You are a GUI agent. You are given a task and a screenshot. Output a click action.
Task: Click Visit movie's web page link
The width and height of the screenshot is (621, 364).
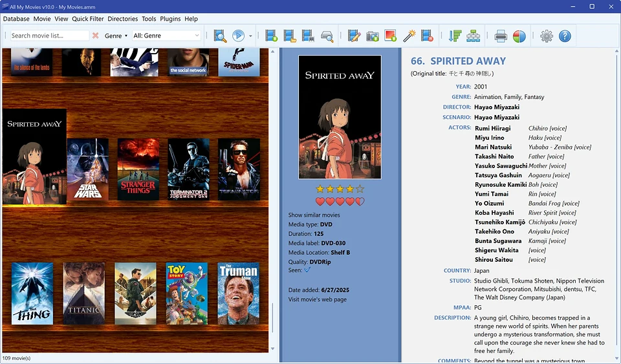coord(317,299)
